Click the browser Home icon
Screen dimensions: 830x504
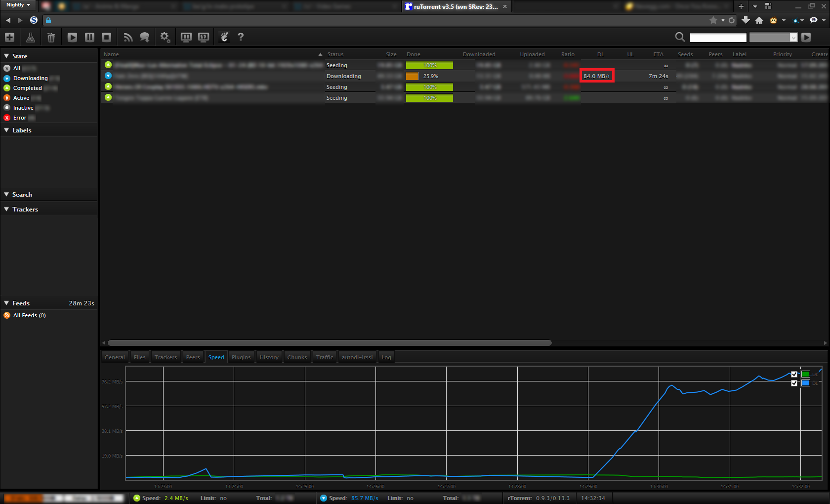point(759,20)
